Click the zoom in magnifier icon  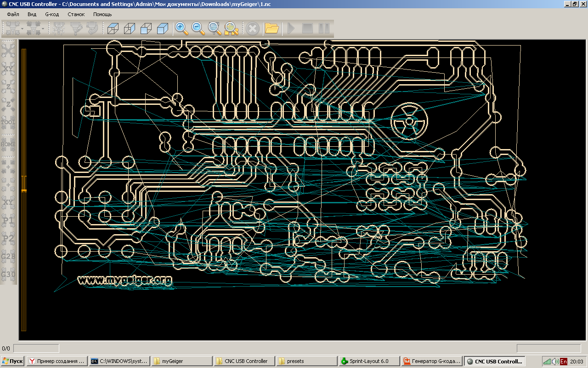coord(181,29)
